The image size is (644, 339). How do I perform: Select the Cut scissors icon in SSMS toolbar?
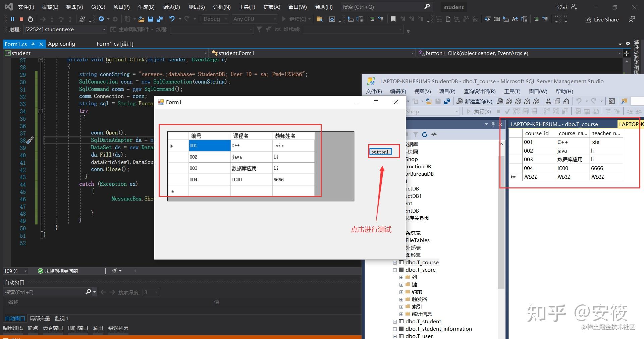pyautogui.click(x=549, y=101)
